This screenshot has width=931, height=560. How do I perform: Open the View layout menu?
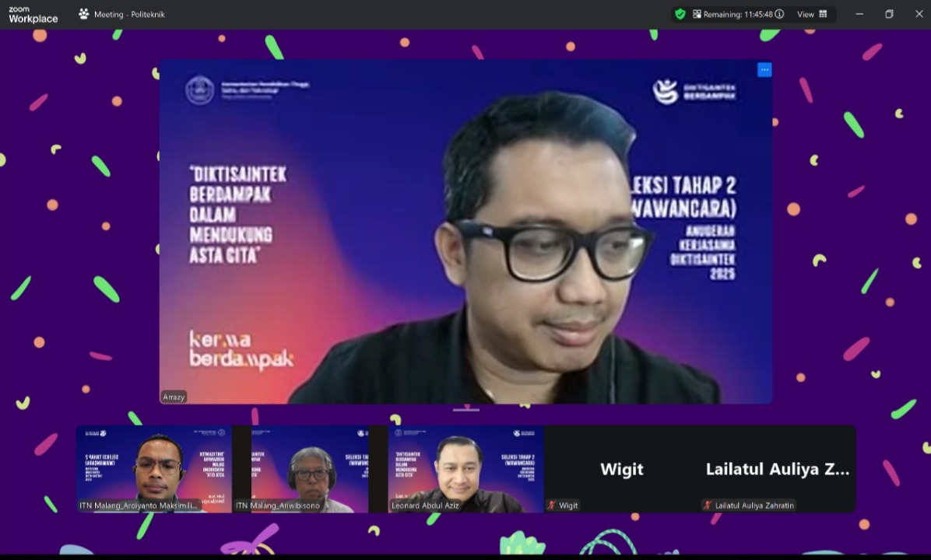coord(812,14)
